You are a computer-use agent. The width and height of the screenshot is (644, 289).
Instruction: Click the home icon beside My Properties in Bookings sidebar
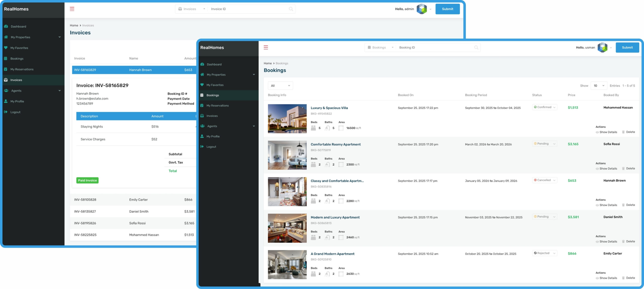coord(202,74)
